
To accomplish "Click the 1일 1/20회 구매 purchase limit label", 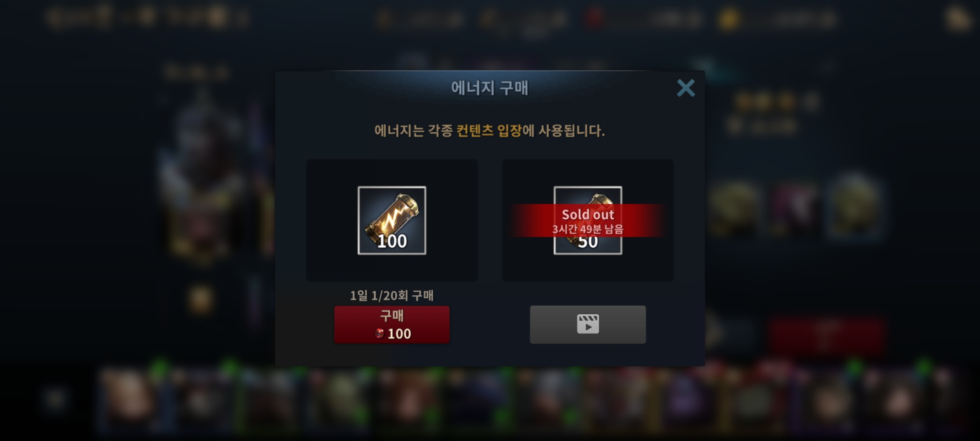I will coord(392,296).
